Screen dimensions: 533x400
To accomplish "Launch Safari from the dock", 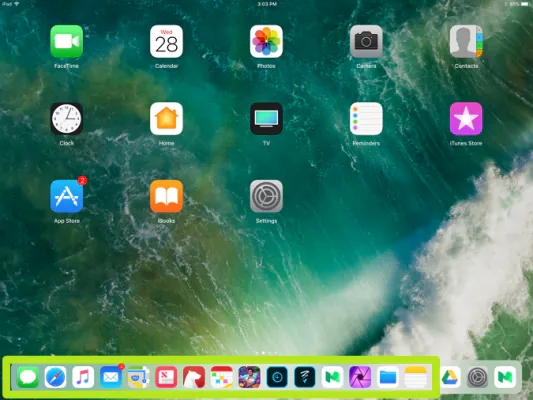I will tap(55, 377).
